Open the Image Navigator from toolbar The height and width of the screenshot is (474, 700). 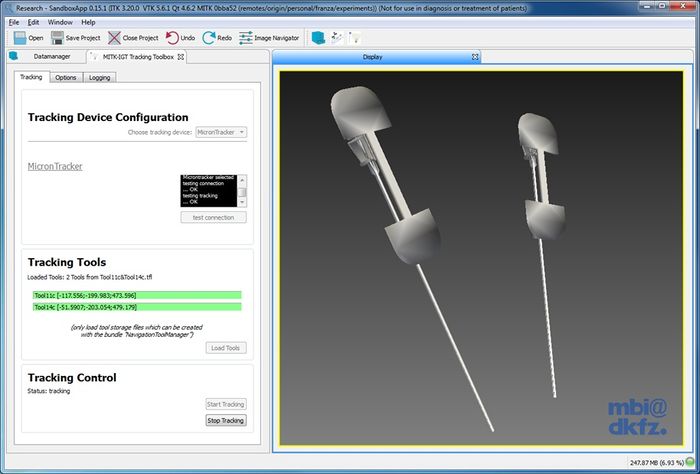click(246, 38)
